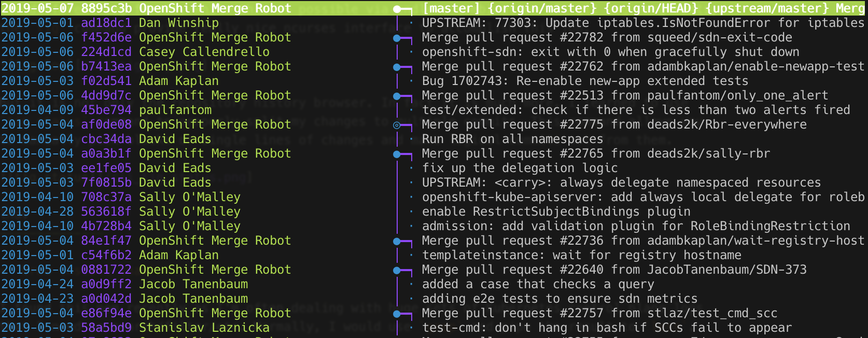Select commit hash c54f6b2
This screenshot has height=338, width=868.
coord(106,255)
